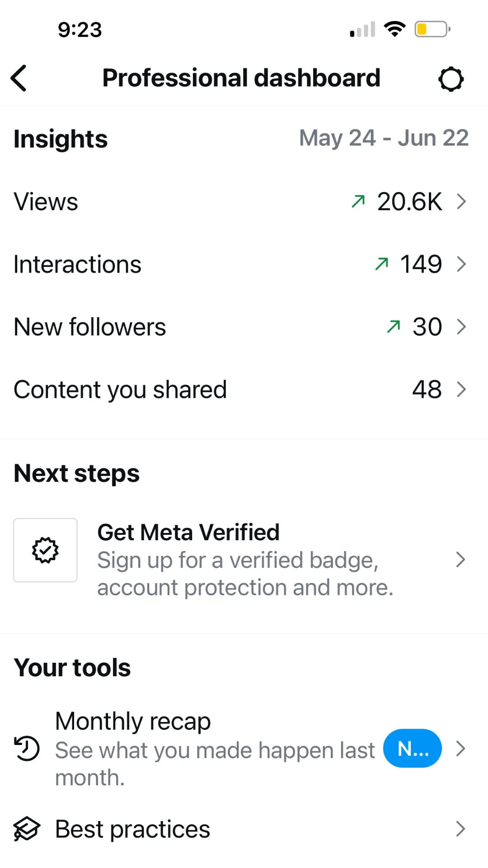The image size is (488, 868).
Task: Tap the back arrow icon
Action: point(19,78)
